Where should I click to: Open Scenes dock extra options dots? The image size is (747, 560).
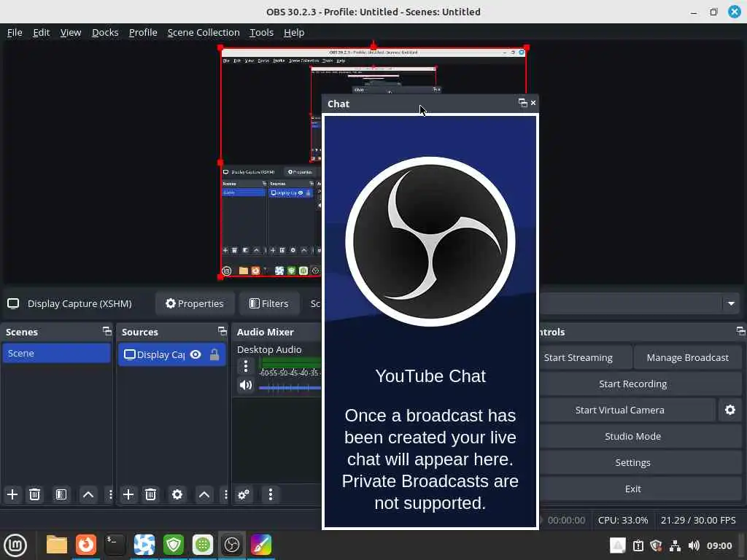pos(111,494)
